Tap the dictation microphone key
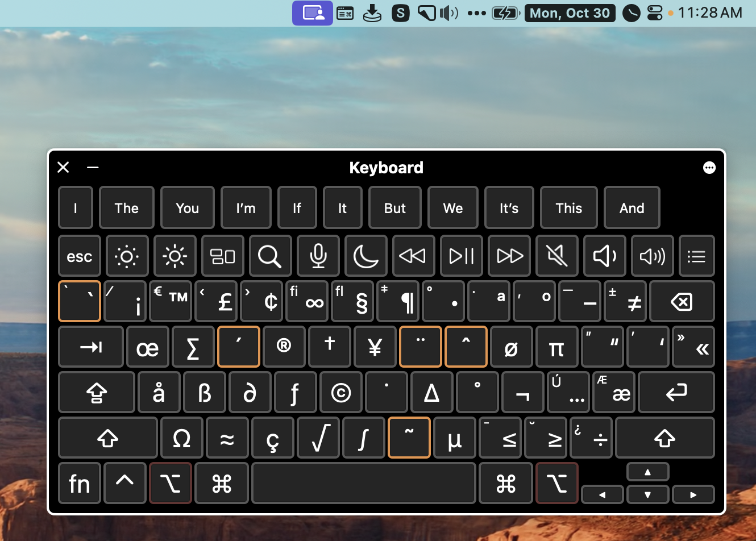Screen dimensions: 756x541 [x=318, y=256]
